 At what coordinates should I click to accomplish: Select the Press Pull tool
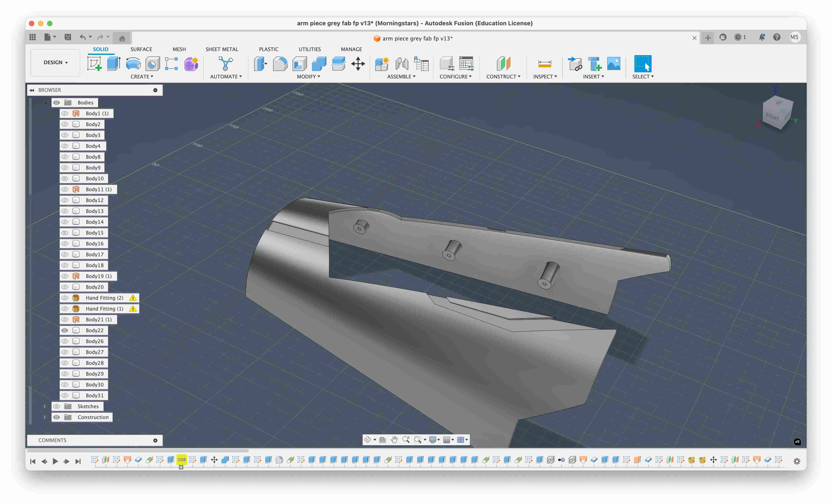tap(260, 64)
